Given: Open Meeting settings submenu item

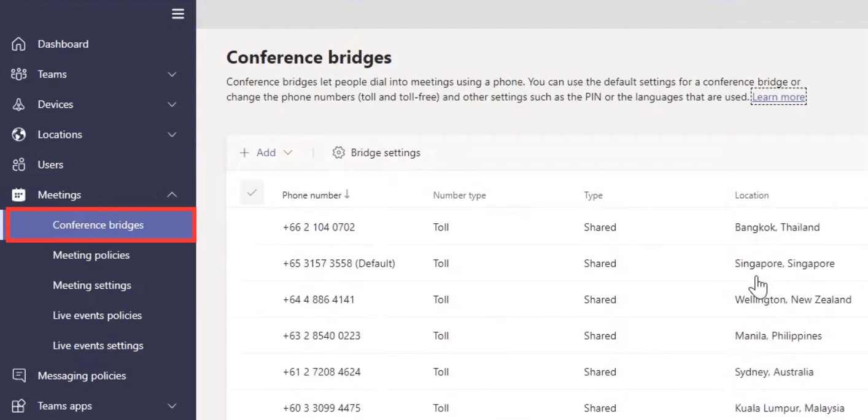Looking at the screenshot, I should point(92,285).
